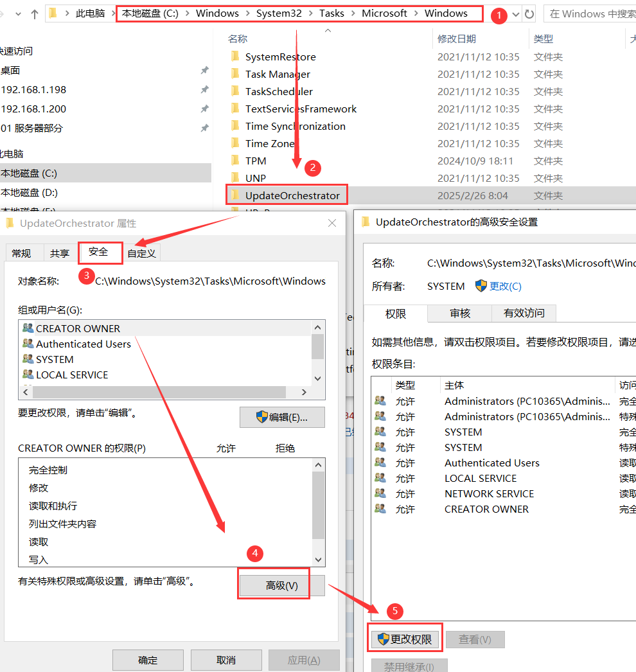
Task: Select the LOCAL SERVICE permission entry
Action: [504, 478]
